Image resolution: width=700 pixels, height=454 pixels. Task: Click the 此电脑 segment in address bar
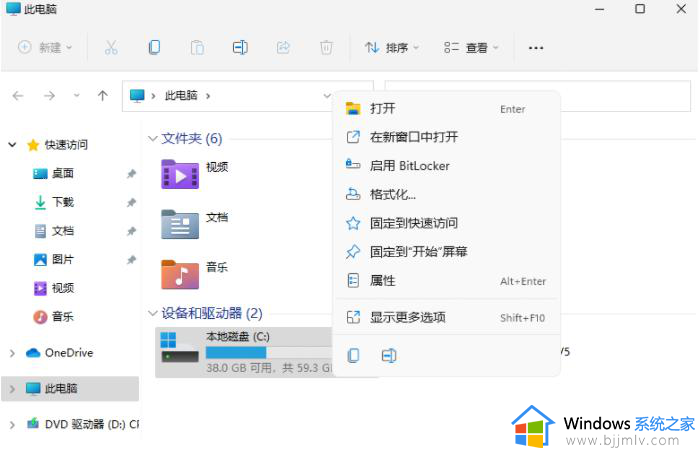coord(181,96)
